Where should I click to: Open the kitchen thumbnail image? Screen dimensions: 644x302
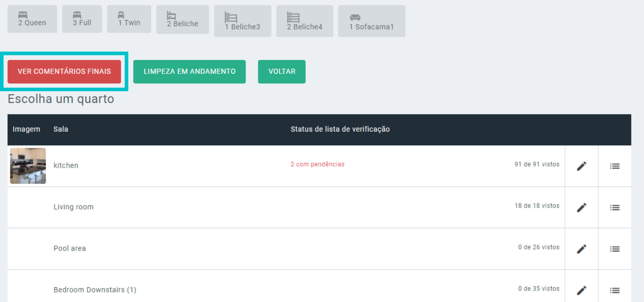[28, 166]
